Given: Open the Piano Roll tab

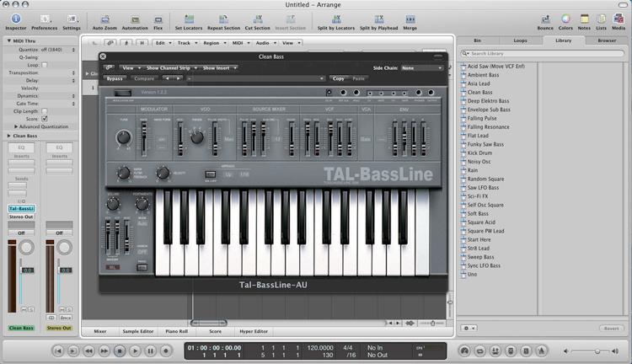Looking at the screenshot, I should pos(177,331).
